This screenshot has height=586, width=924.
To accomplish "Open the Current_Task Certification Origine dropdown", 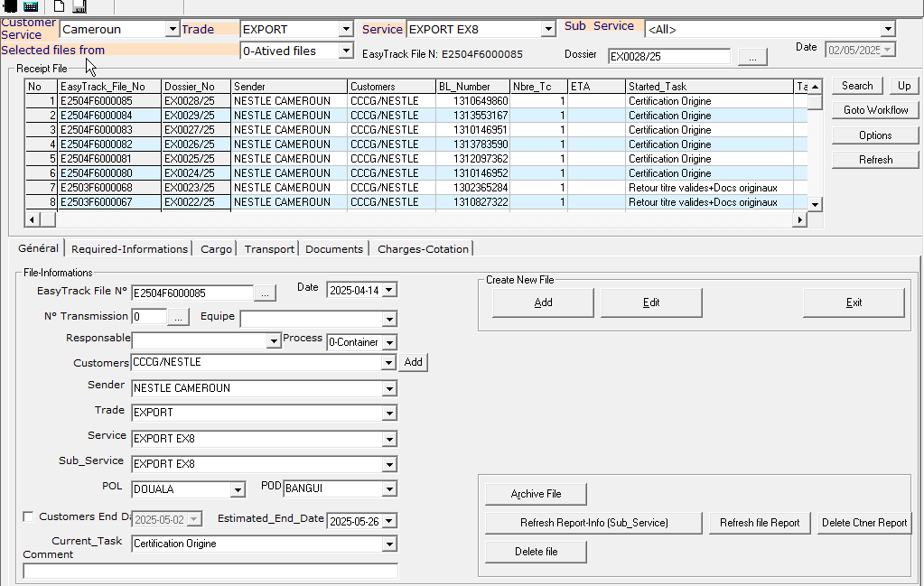I will point(389,544).
